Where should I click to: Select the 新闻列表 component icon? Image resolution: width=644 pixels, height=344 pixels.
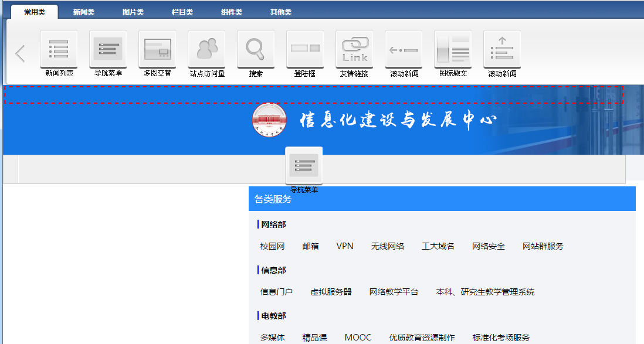pos(59,49)
